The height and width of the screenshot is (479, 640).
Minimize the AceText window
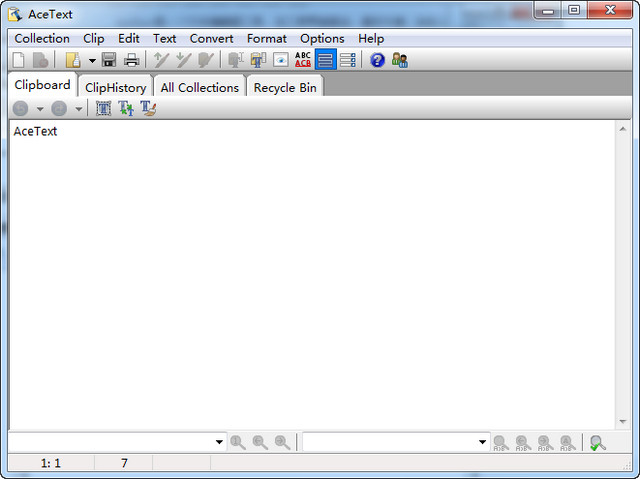click(x=548, y=11)
